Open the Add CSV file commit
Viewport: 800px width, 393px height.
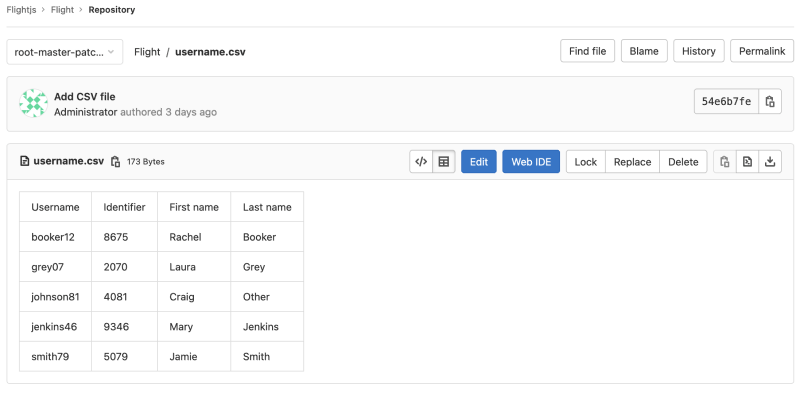85,96
